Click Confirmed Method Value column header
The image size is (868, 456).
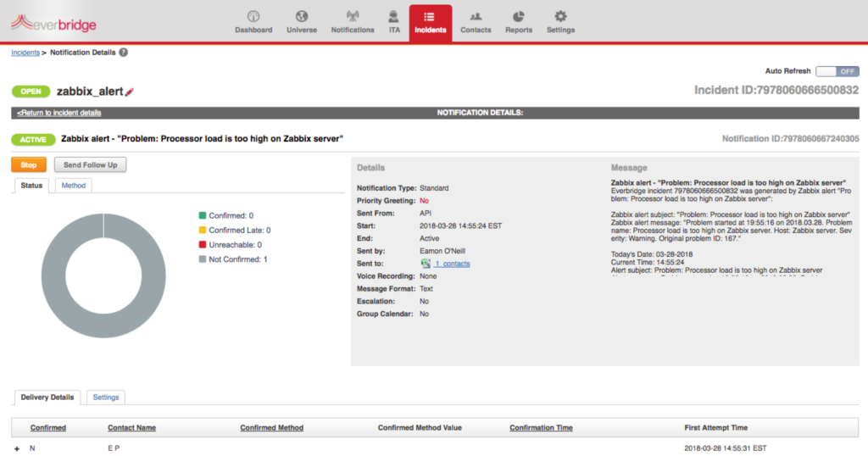coord(420,428)
